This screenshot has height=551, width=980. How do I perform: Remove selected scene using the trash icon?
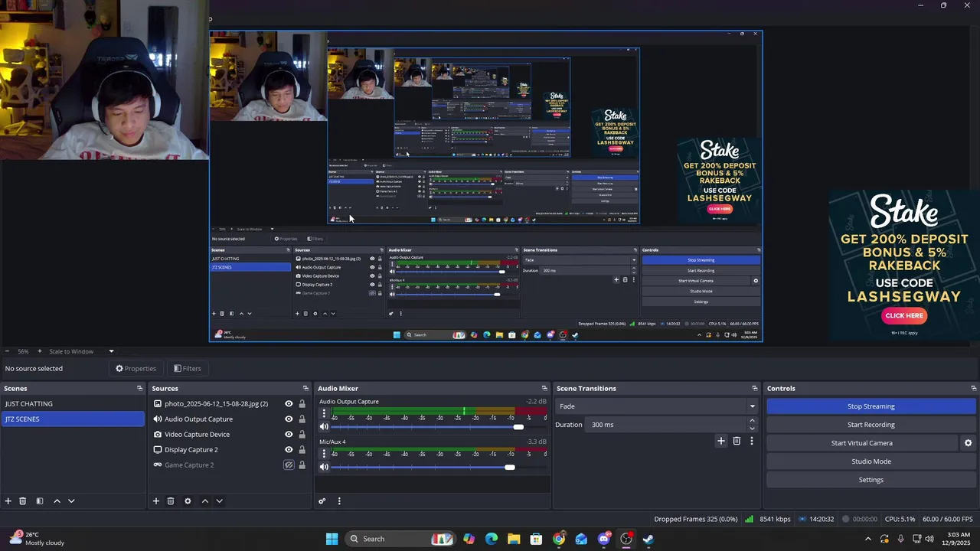coord(23,501)
